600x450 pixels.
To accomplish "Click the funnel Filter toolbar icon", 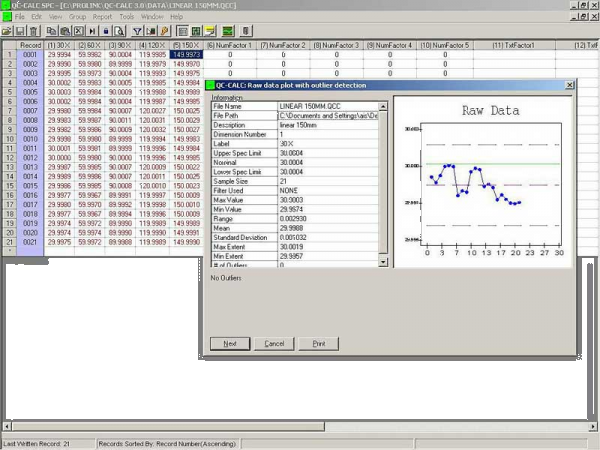I will 137,32.
